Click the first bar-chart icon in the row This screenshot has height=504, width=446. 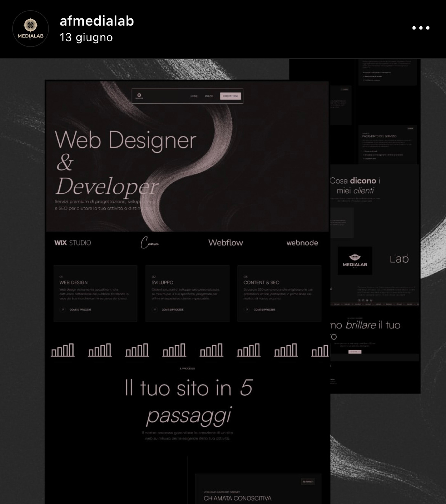63,350
